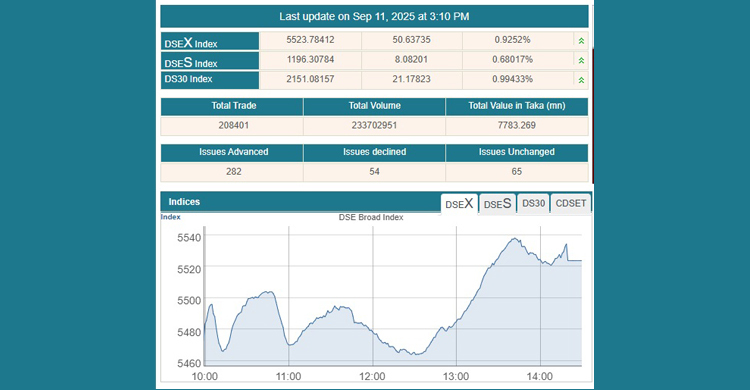Click the issues declined count 54
750x390 pixels.
pyautogui.click(x=375, y=171)
